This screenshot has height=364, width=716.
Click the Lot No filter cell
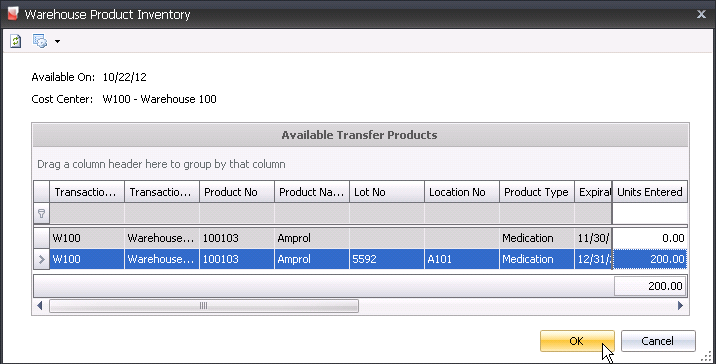click(387, 213)
